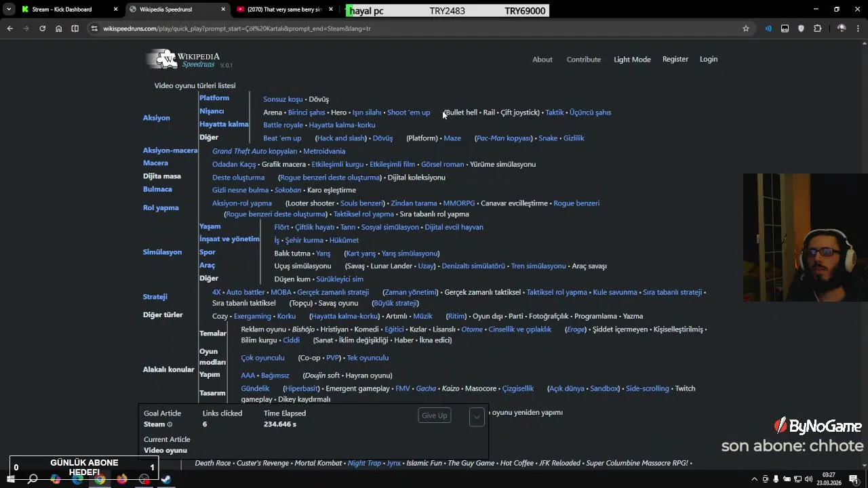Open the Sokoban link

point(288,190)
